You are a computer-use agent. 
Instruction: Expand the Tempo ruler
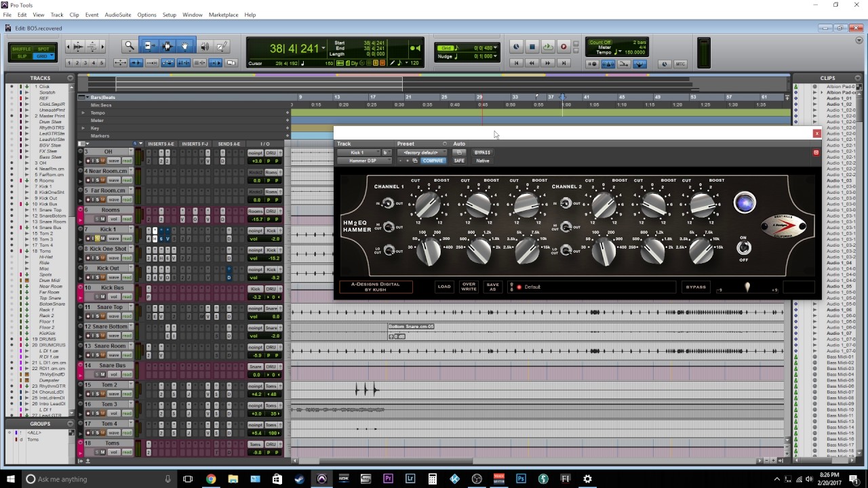(x=83, y=113)
